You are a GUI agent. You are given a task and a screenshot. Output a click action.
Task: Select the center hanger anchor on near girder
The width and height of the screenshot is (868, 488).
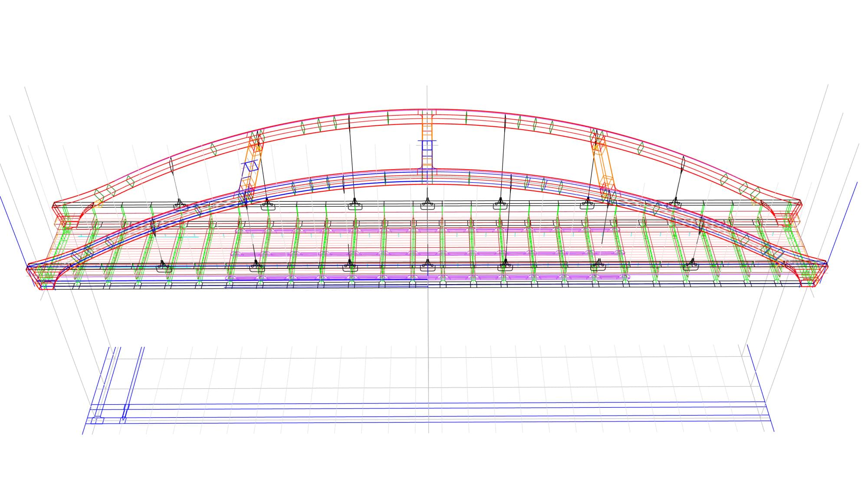[x=427, y=265]
